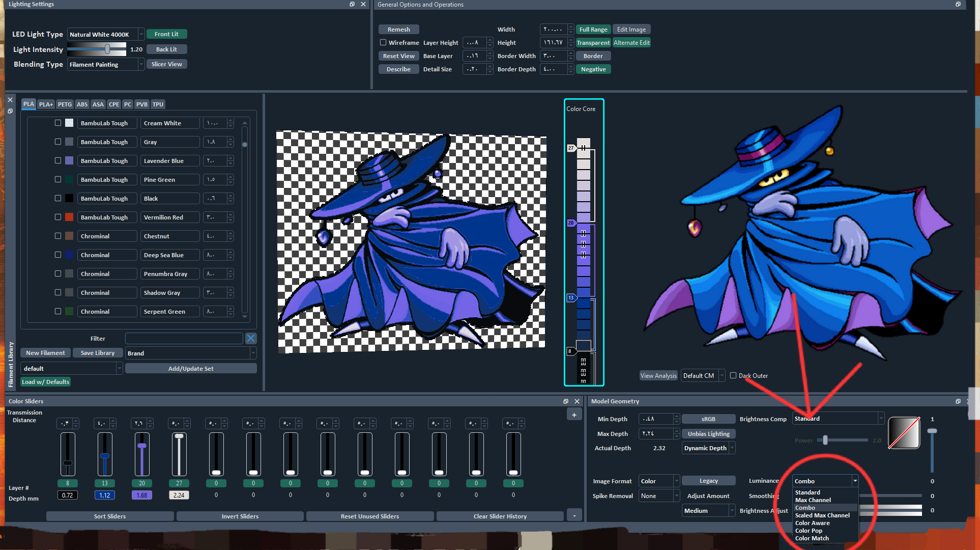
Task: Undock the Color Sliders panel
Action: point(566,401)
